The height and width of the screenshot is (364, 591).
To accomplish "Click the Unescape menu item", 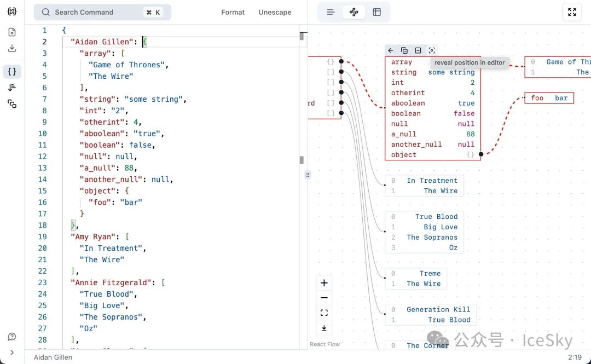I will tap(275, 12).
